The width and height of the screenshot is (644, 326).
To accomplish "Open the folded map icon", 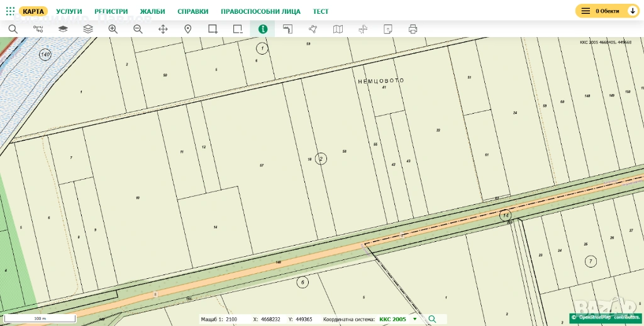I will [338, 29].
